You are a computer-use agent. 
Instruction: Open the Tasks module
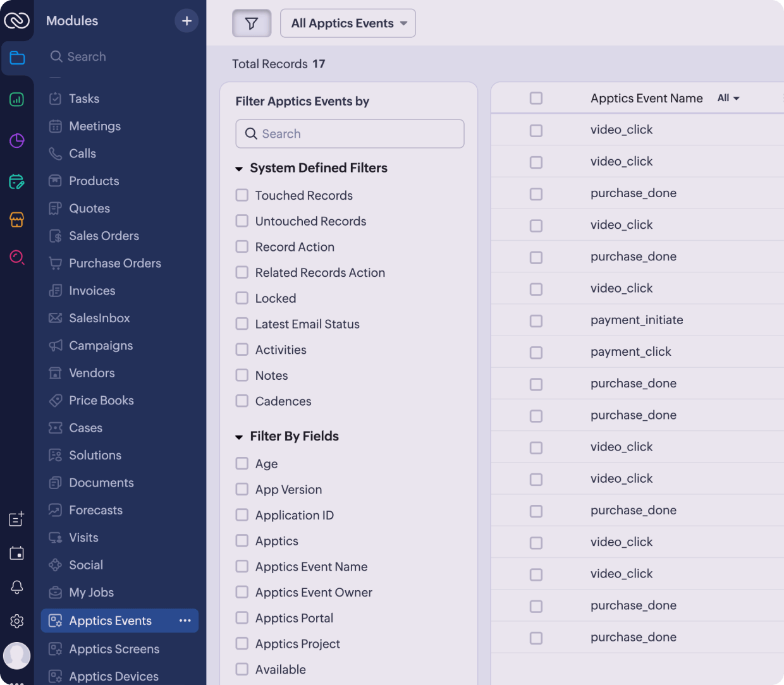click(x=83, y=99)
